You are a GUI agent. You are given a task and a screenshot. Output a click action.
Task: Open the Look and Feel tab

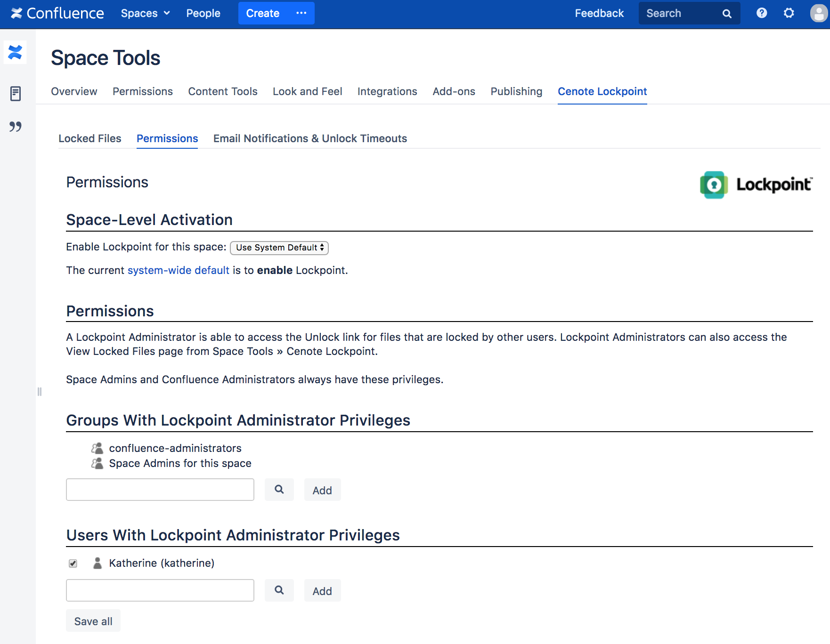click(308, 91)
